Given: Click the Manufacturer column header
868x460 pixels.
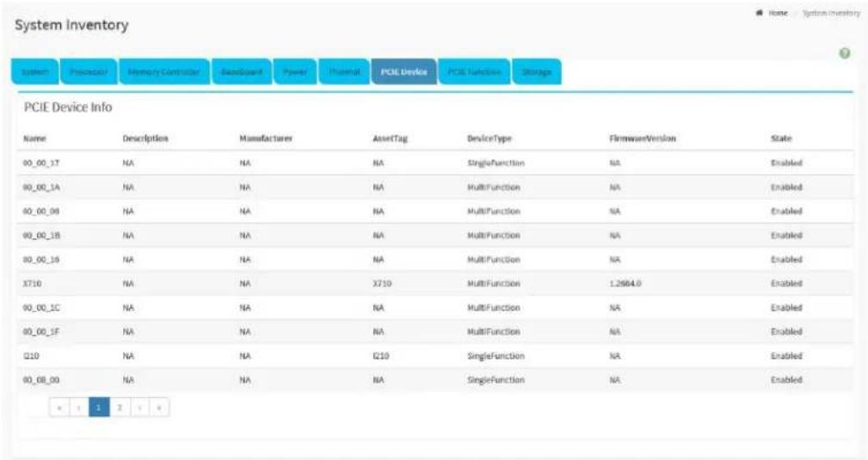Looking at the screenshot, I should (x=266, y=138).
